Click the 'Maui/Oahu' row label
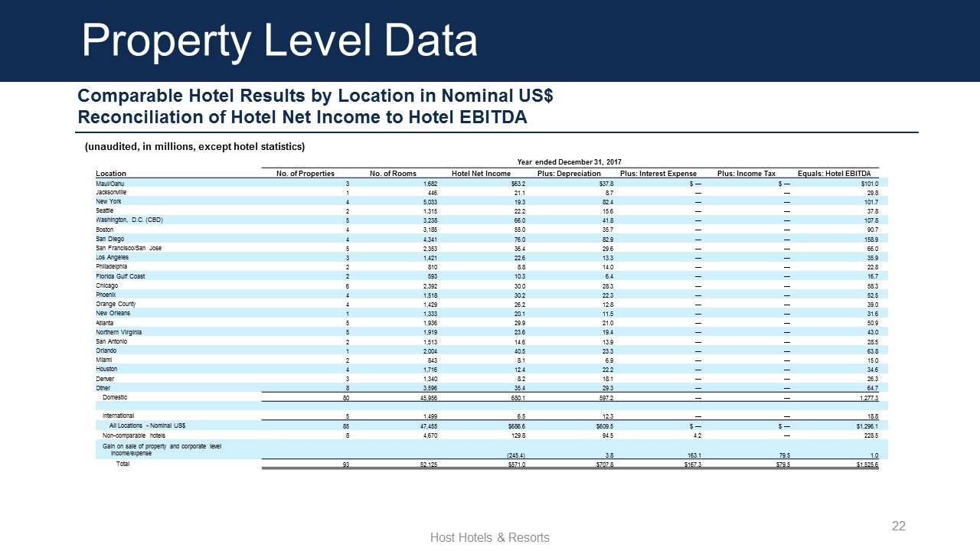The height and width of the screenshot is (551, 980). click(109, 183)
